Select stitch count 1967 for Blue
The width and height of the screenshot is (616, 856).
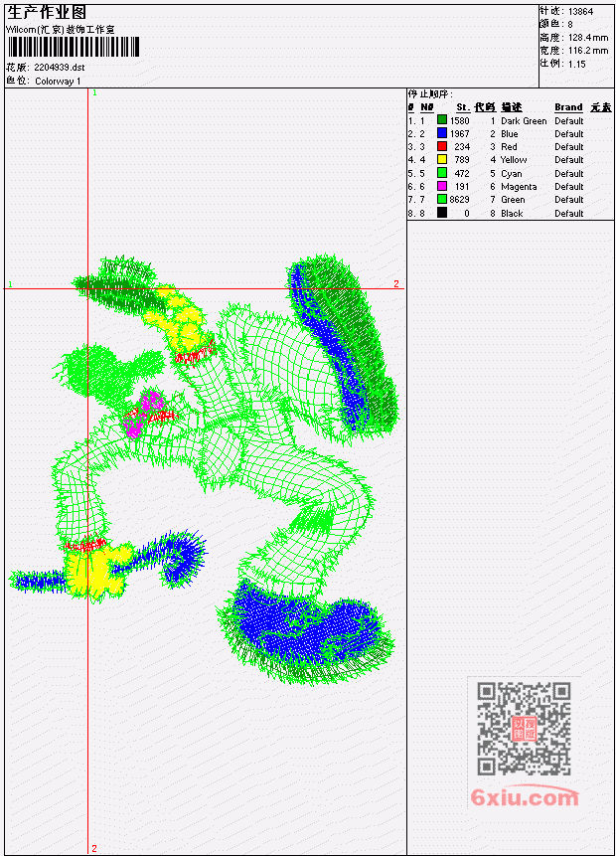[x=459, y=134]
